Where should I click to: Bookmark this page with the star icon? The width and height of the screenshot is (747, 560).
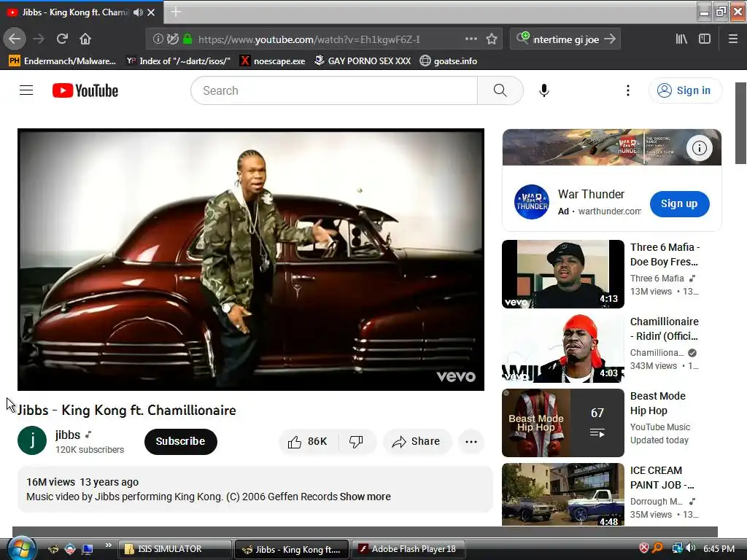[x=492, y=39]
